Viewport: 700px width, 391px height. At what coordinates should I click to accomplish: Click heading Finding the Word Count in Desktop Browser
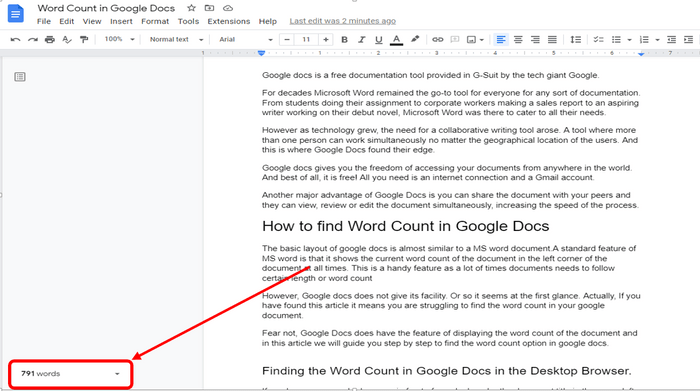[446, 371]
